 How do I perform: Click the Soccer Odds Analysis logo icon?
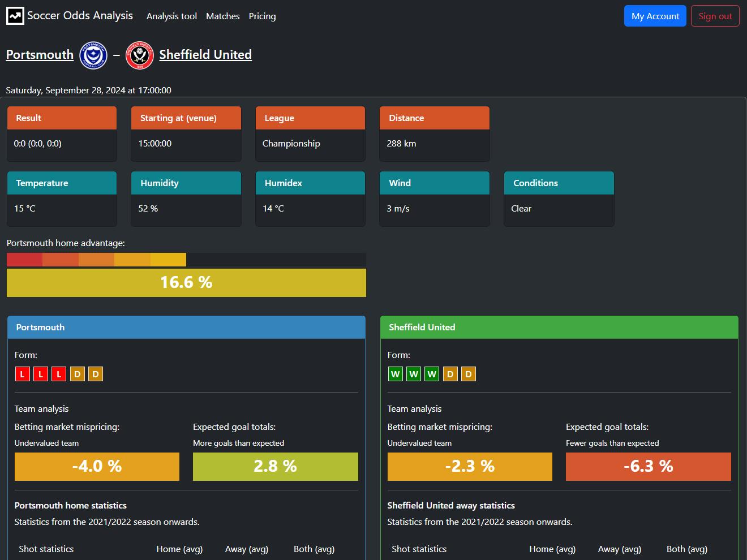15,16
